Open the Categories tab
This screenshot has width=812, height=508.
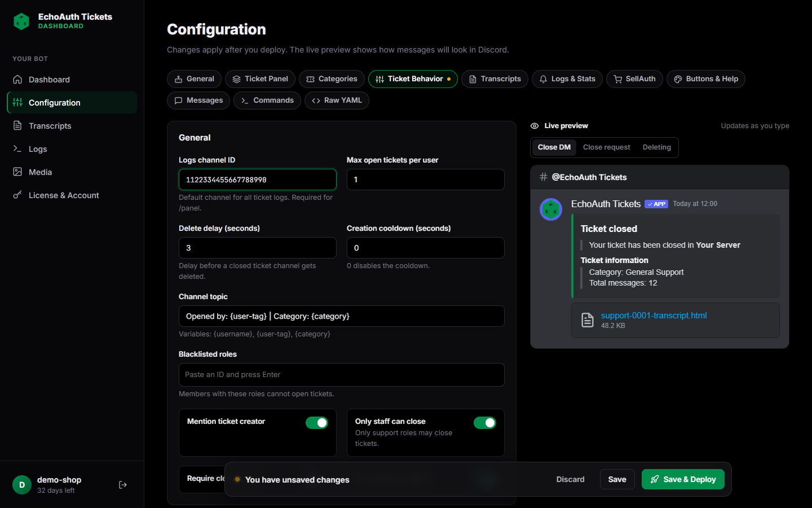coord(332,79)
